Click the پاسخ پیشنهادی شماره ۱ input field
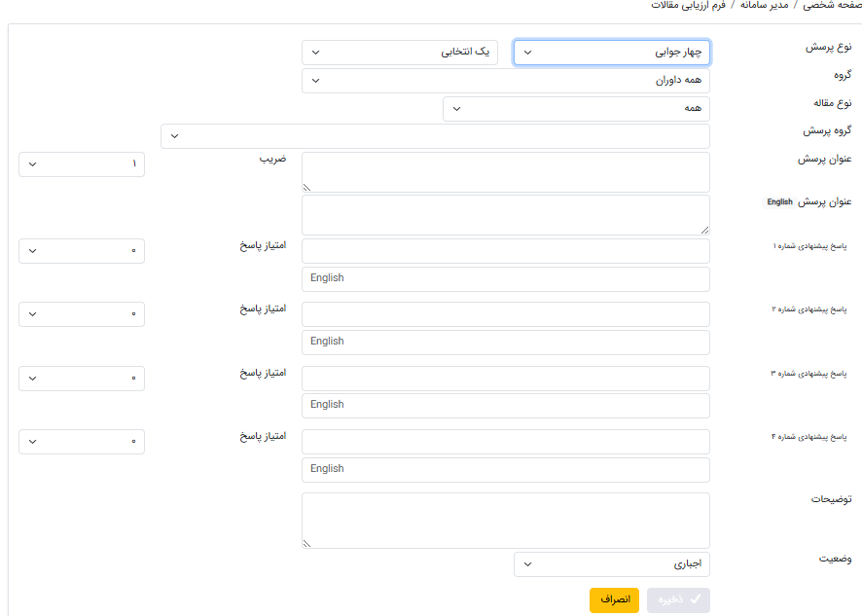 click(x=505, y=251)
